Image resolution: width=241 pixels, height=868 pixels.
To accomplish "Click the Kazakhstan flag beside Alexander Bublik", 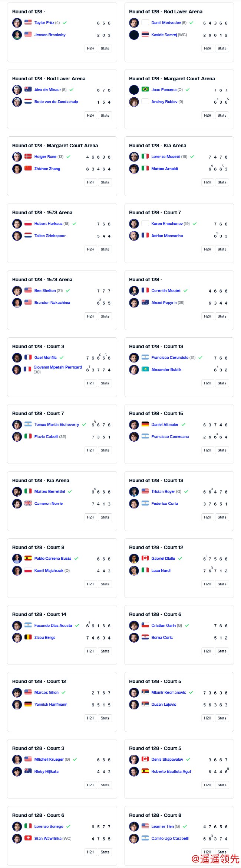I will pos(145,370).
